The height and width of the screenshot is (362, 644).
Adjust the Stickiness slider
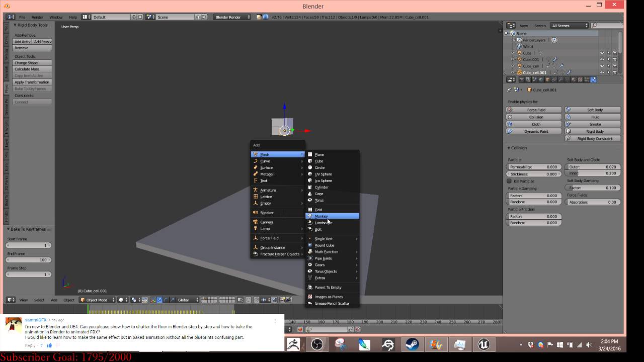click(x=534, y=174)
